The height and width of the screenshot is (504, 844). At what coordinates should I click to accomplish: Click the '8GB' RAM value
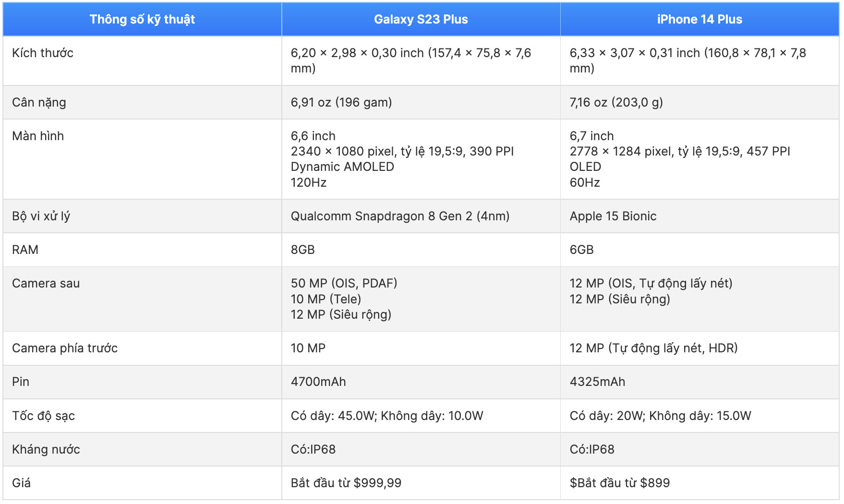pyautogui.click(x=302, y=250)
